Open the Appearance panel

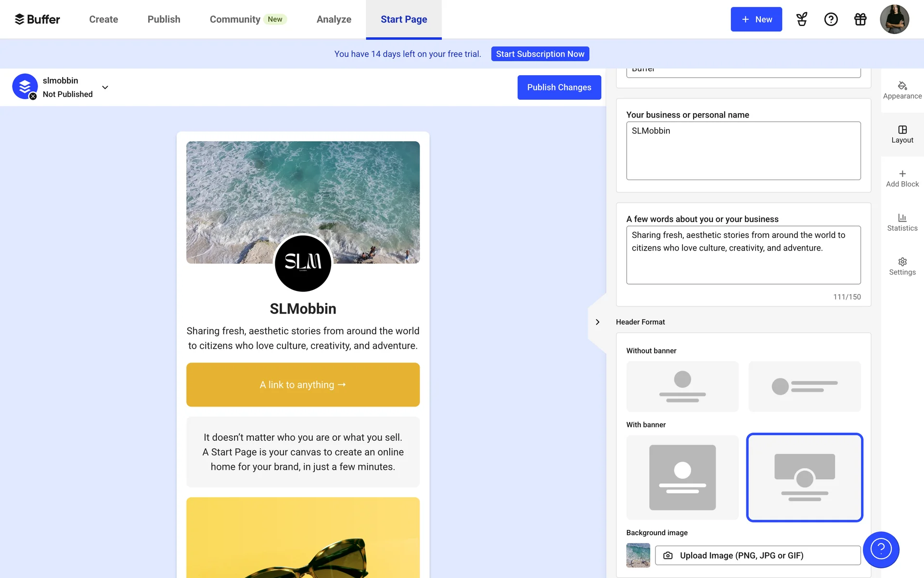902,90
